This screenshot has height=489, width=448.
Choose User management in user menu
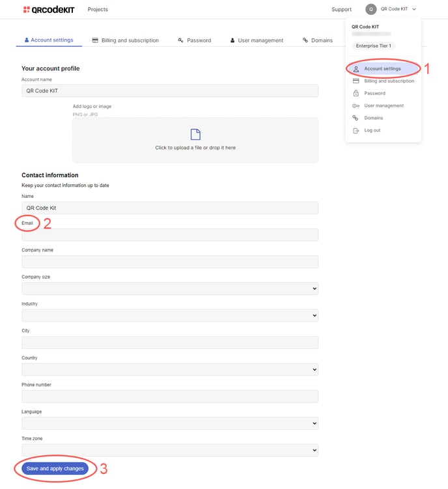[383, 105]
